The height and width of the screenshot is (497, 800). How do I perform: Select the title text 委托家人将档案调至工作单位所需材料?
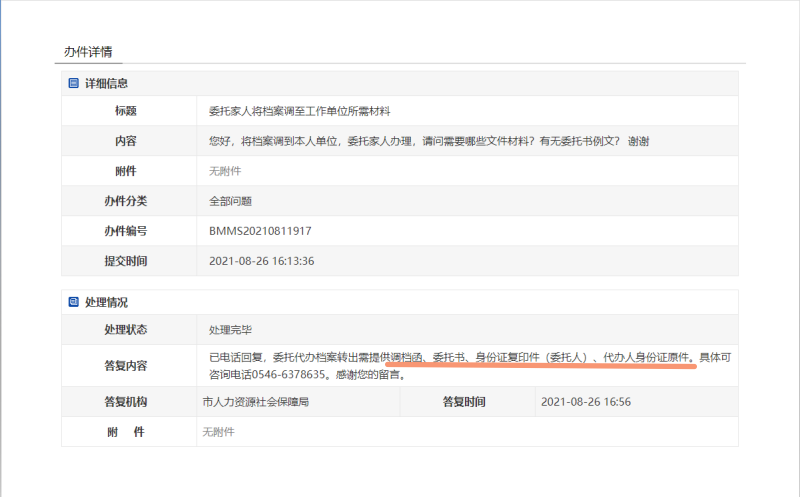299,111
